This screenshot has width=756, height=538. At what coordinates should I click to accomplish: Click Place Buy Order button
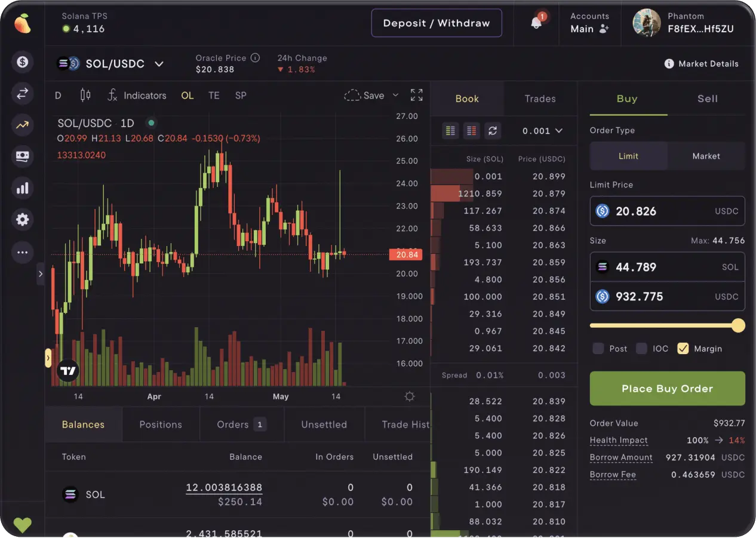pos(668,389)
